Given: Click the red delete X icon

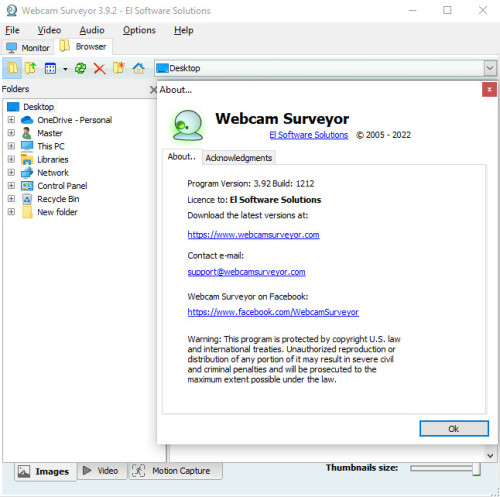Looking at the screenshot, I should click(99, 69).
